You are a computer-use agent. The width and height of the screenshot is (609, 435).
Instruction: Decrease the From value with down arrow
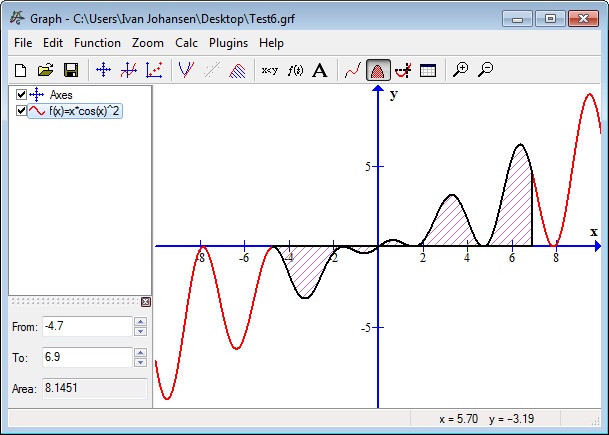point(140,331)
